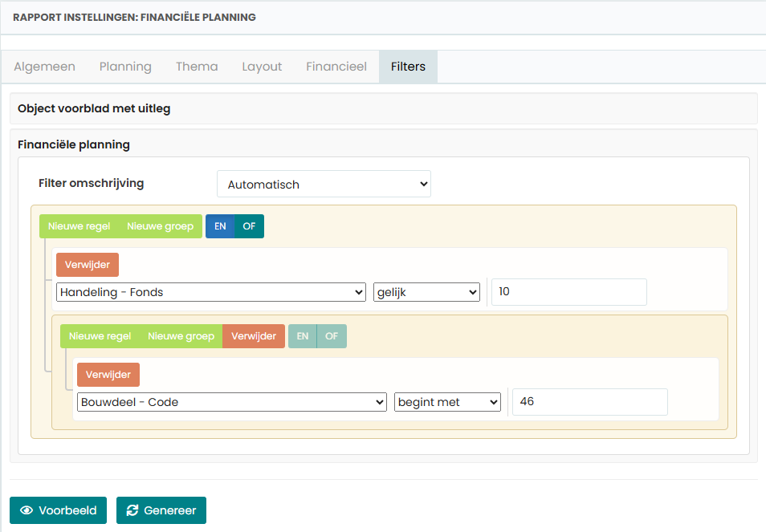The height and width of the screenshot is (532, 766).
Task: Add Nieuwe groep to the outer group
Action: (161, 226)
